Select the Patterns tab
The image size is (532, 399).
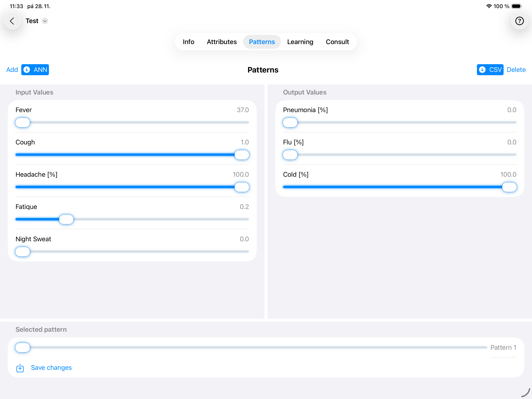262,42
